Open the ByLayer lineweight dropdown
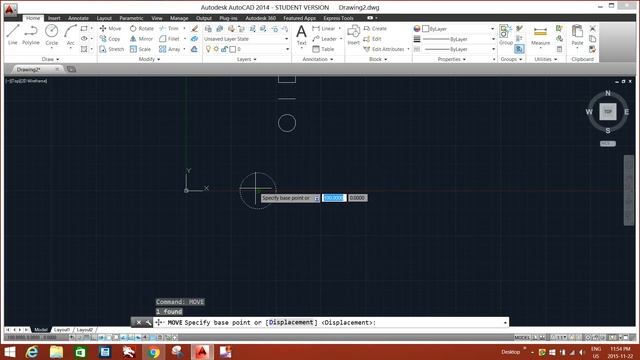Screen dimensions: 640x360 tap(492, 39)
